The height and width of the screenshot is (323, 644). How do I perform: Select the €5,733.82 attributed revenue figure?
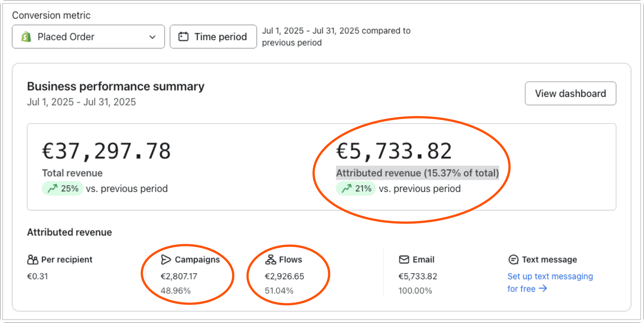click(x=394, y=151)
